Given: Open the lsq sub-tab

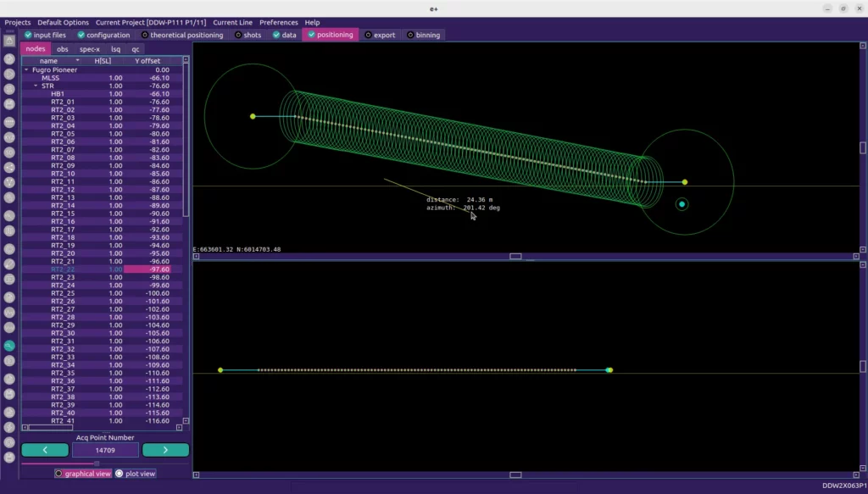Looking at the screenshot, I should coord(115,49).
